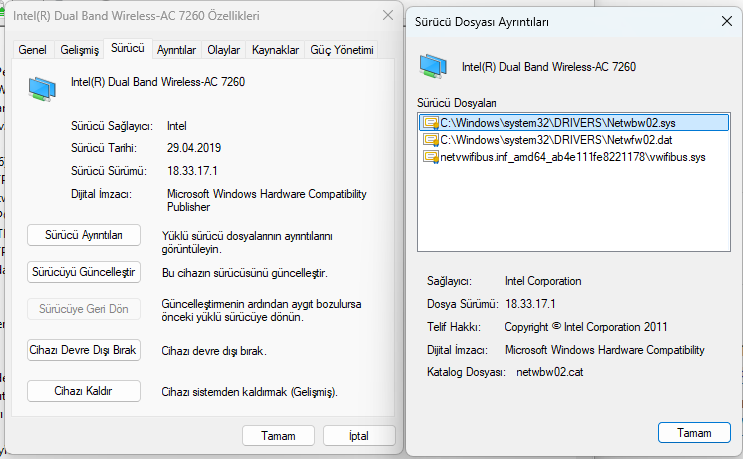Click the certificate icon beside Netwbw02.sys

click(431, 123)
